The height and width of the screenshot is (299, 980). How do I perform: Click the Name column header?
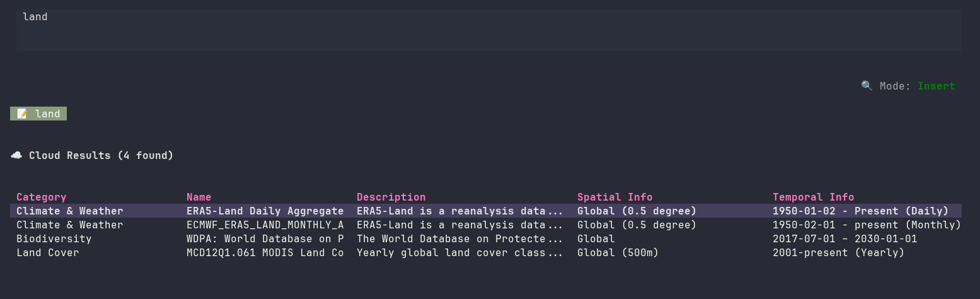tap(199, 197)
